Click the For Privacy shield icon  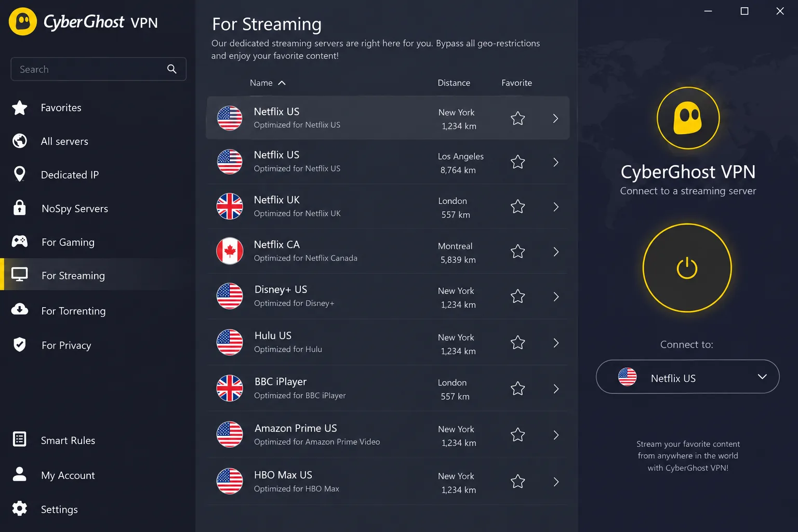[x=20, y=344]
